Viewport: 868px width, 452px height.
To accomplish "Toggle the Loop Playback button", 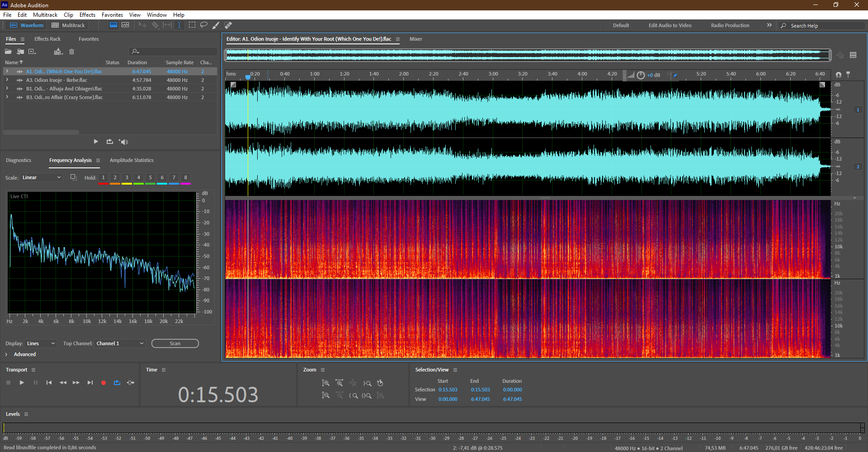I will (x=117, y=383).
